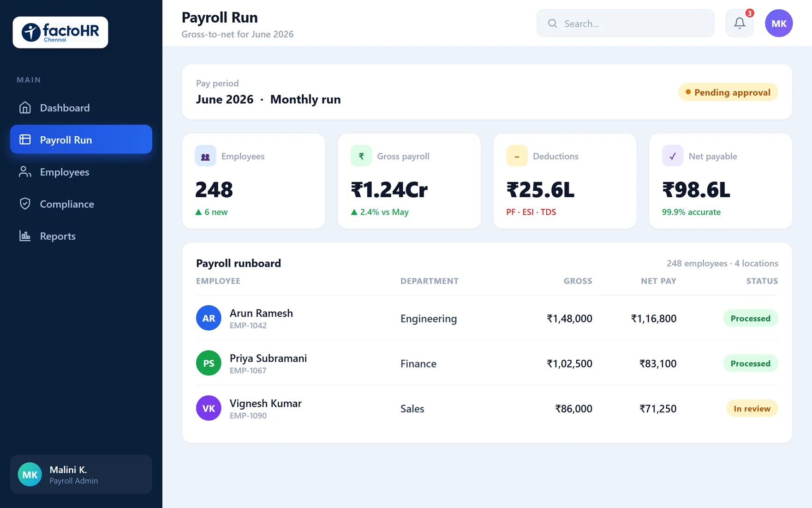Viewport: 812px width, 508px height.
Task: Click '99.9% accurate' text
Action: [691, 212]
